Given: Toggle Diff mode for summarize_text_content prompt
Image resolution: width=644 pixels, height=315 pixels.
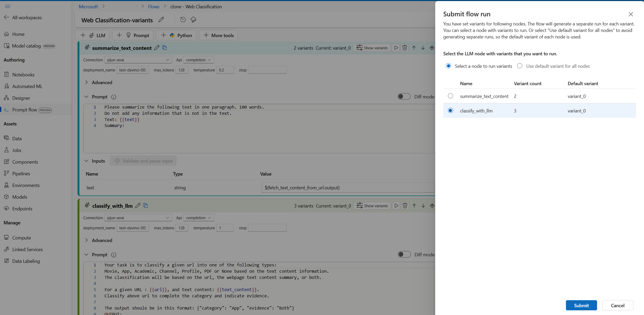Looking at the screenshot, I should point(404,97).
